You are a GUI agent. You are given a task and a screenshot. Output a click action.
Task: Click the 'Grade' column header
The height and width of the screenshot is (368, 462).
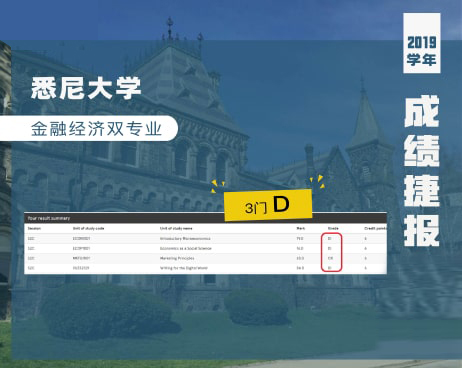333,229
